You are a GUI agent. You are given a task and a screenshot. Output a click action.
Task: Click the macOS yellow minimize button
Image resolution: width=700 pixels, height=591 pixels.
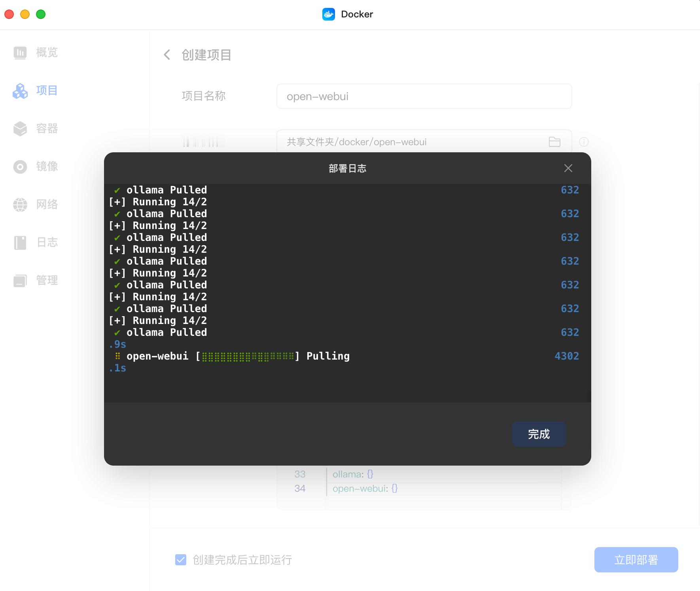25,14
